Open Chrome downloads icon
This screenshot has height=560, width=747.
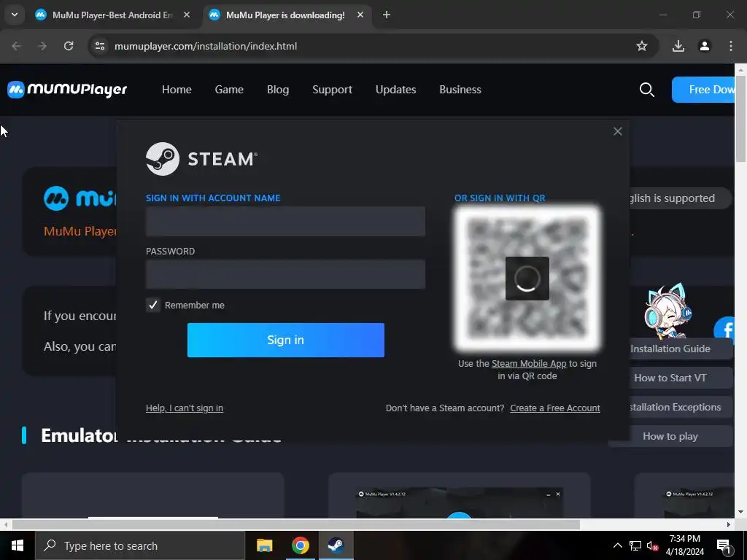[678, 46]
